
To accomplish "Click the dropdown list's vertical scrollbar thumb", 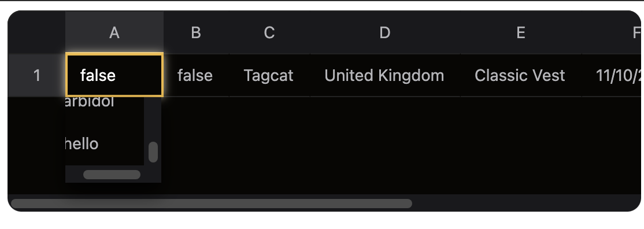I will click(153, 152).
